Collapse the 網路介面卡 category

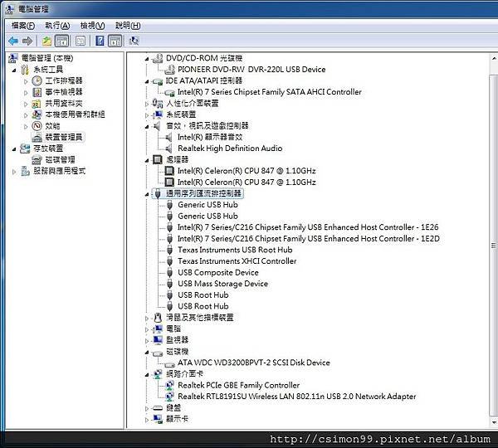[x=147, y=375]
